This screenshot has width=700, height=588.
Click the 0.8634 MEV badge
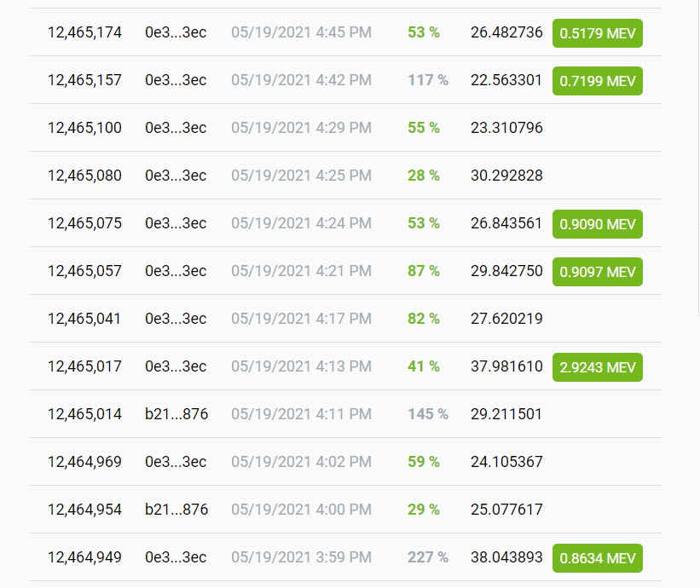[597, 558]
